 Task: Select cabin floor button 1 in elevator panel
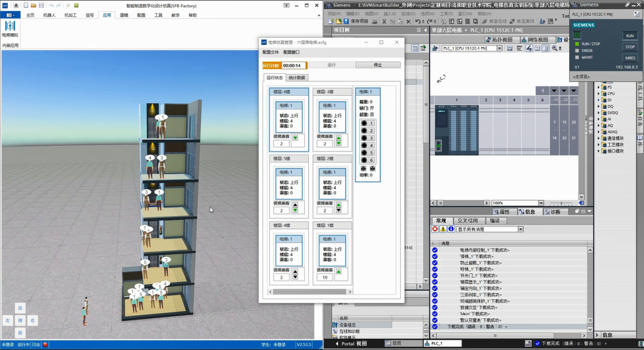(367, 123)
